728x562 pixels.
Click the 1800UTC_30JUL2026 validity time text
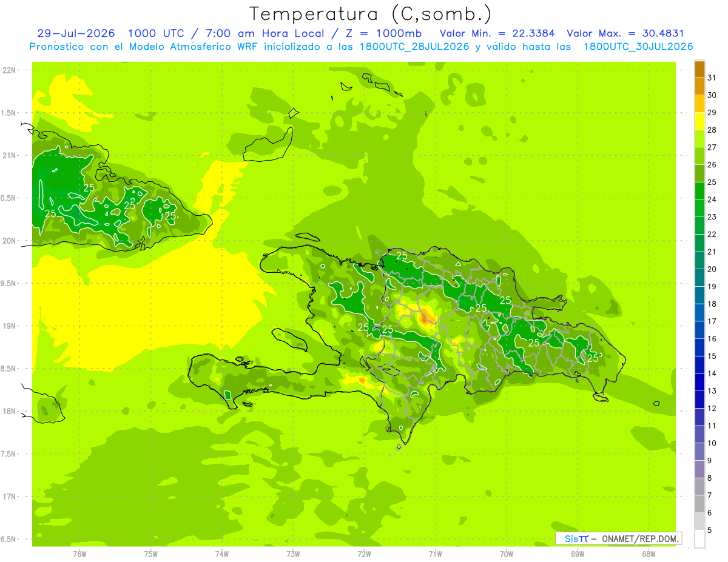(638, 47)
